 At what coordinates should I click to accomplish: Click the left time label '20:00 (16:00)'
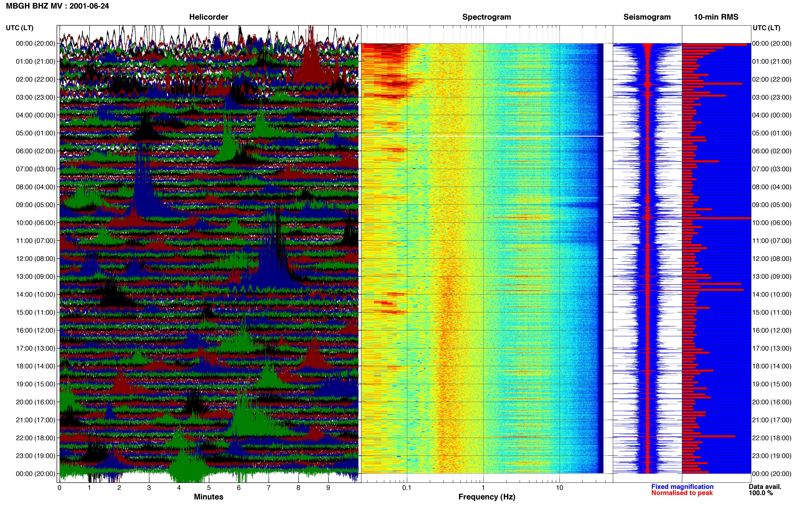36,402
